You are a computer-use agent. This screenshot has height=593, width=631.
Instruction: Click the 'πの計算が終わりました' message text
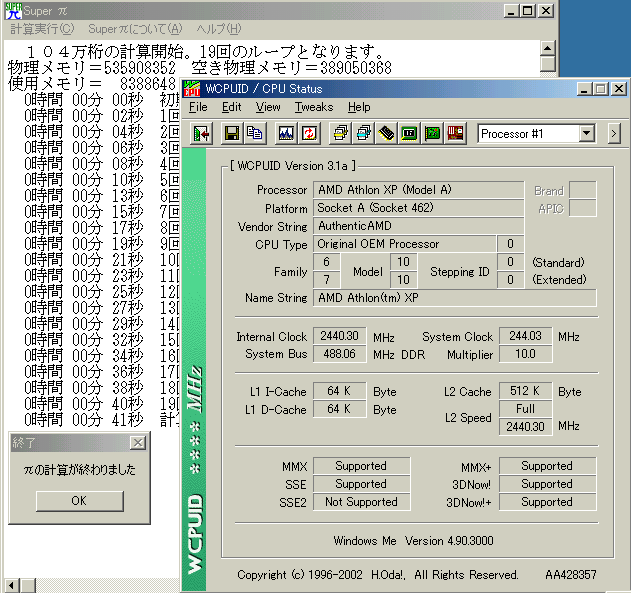tap(79, 469)
